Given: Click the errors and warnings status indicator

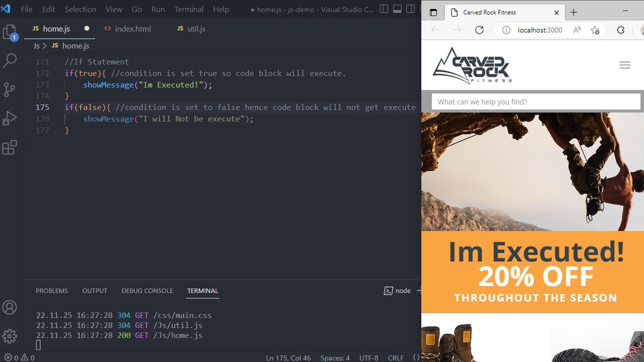Looking at the screenshot, I should [20, 358].
